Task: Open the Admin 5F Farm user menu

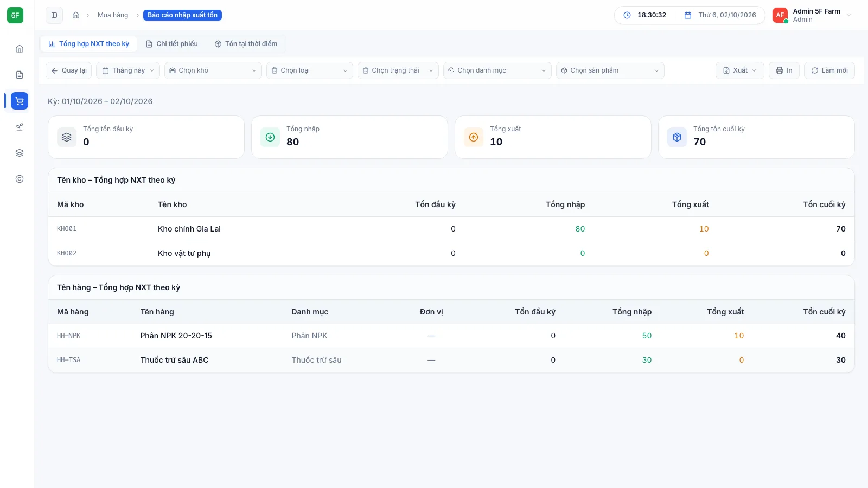Action: pos(813,15)
